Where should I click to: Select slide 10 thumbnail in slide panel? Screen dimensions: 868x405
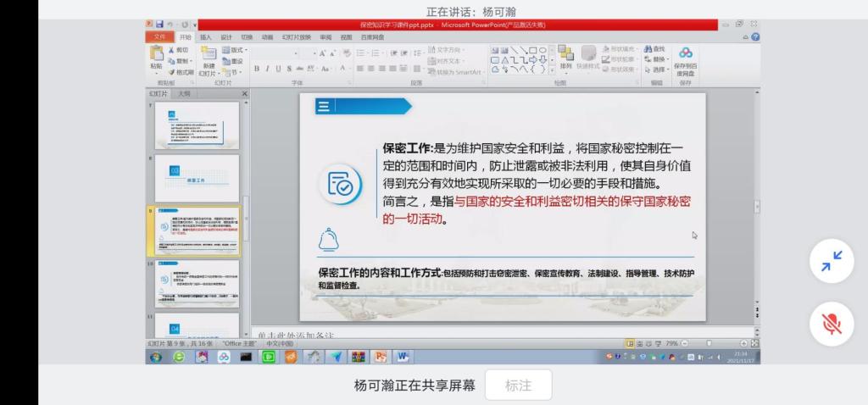click(x=196, y=282)
